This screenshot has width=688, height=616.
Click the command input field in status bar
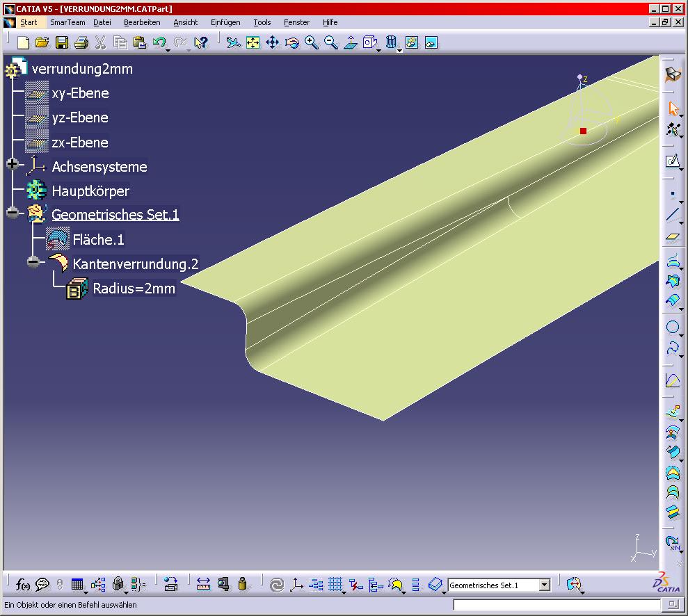pyautogui.click(x=557, y=605)
